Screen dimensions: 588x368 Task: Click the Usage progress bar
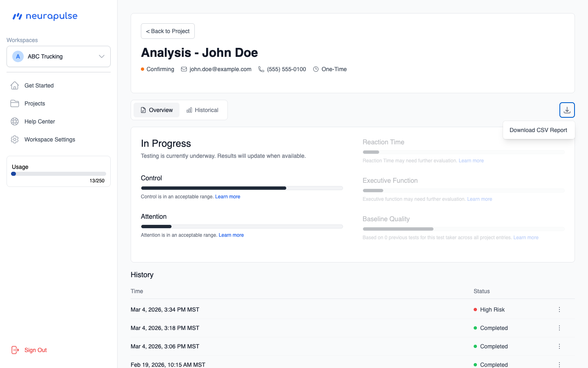[x=58, y=173]
